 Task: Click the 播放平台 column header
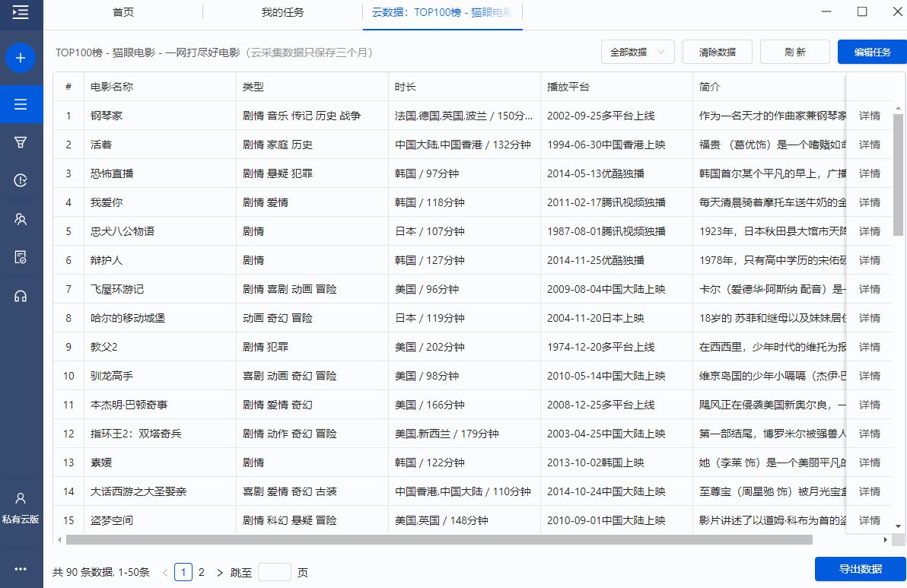click(616, 87)
